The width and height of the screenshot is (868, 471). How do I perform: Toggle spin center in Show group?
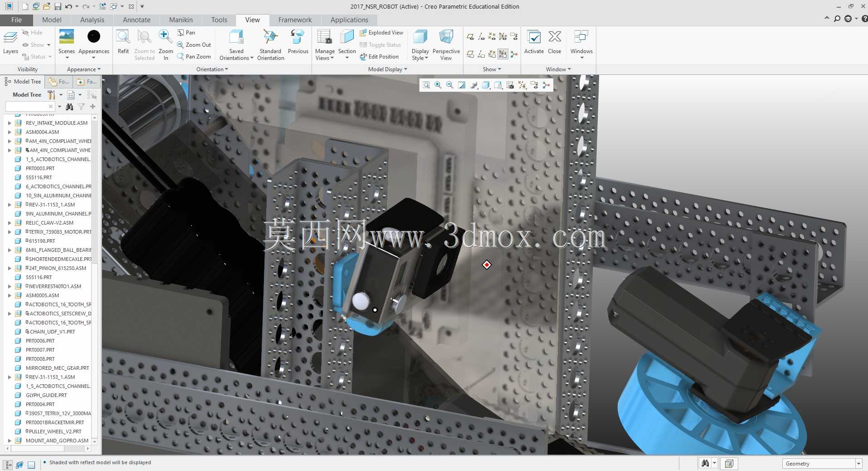[514, 54]
